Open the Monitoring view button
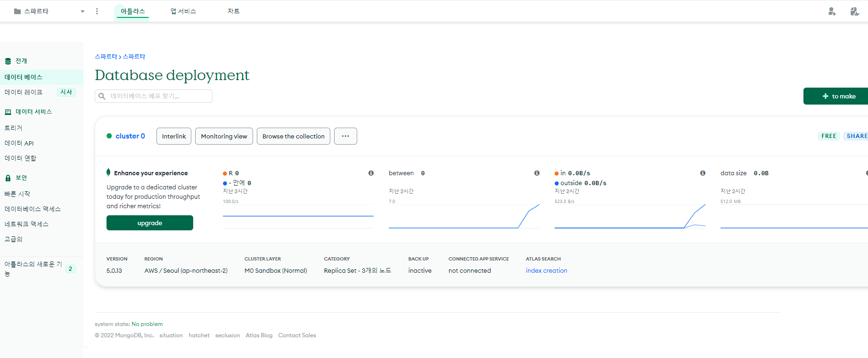This screenshot has width=868, height=358. [224, 136]
